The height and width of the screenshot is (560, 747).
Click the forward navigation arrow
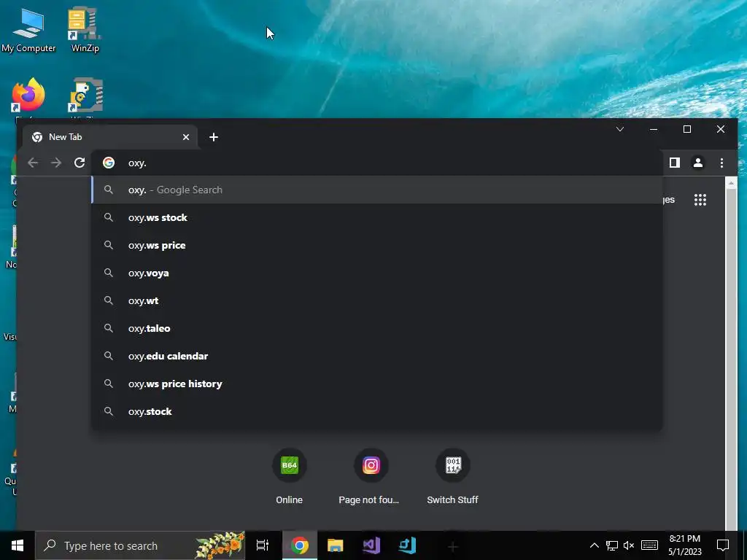56,163
